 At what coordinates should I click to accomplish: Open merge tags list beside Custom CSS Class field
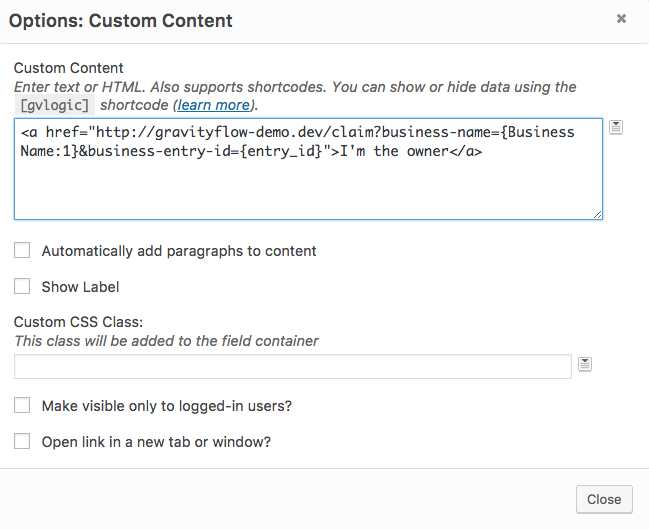(x=585, y=364)
